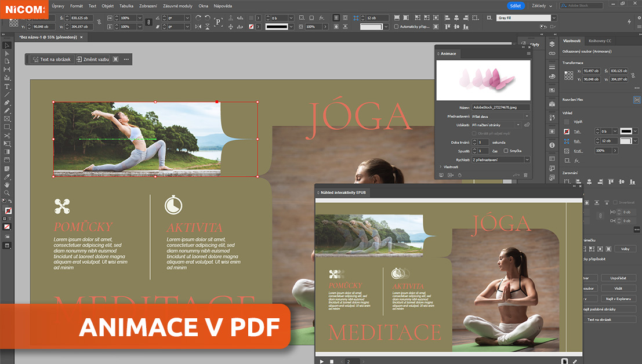
Task: Select the Type tool in the toolbox
Action: [7, 86]
